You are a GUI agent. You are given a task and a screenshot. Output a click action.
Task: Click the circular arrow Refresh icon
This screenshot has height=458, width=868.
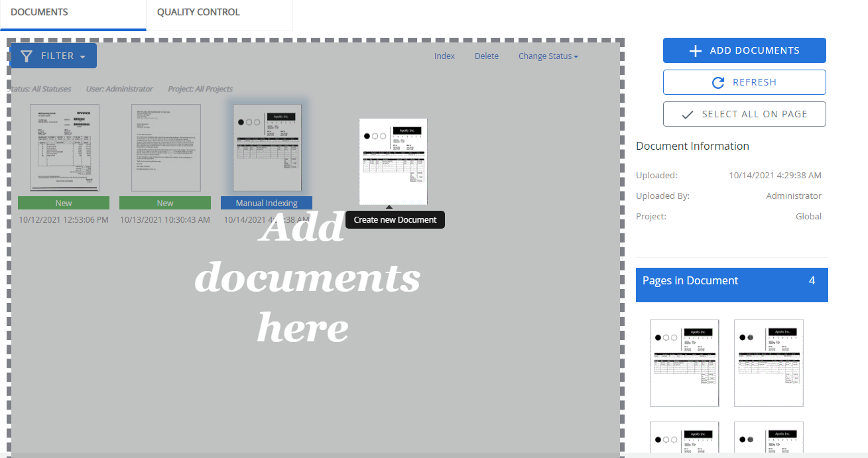click(x=717, y=83)
